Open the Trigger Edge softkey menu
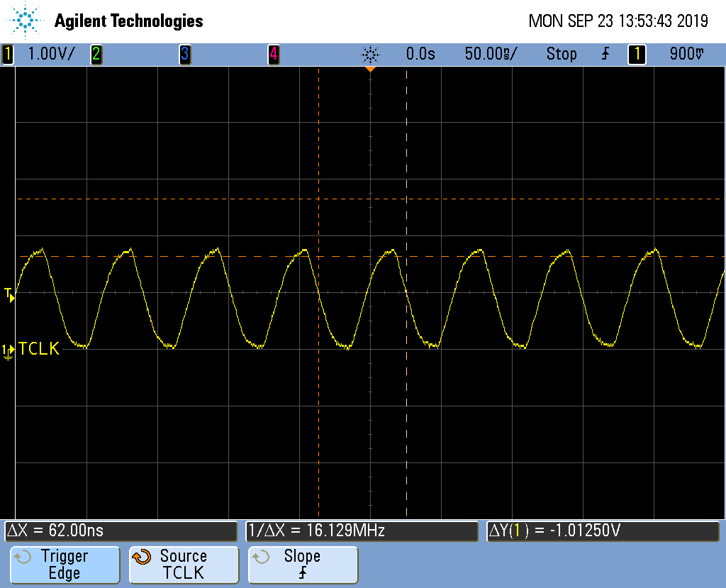The width and height of the screenshot is (726, 588). 64,565
